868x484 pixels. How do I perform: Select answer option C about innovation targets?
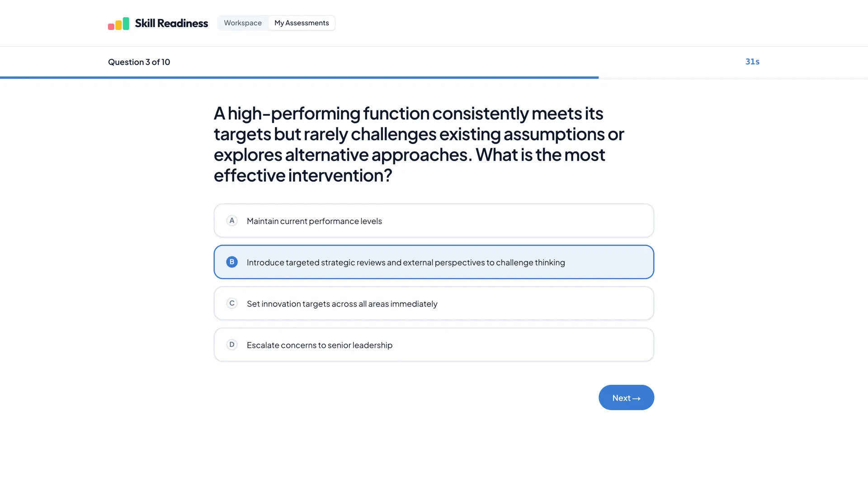click(x=434, y=303)
